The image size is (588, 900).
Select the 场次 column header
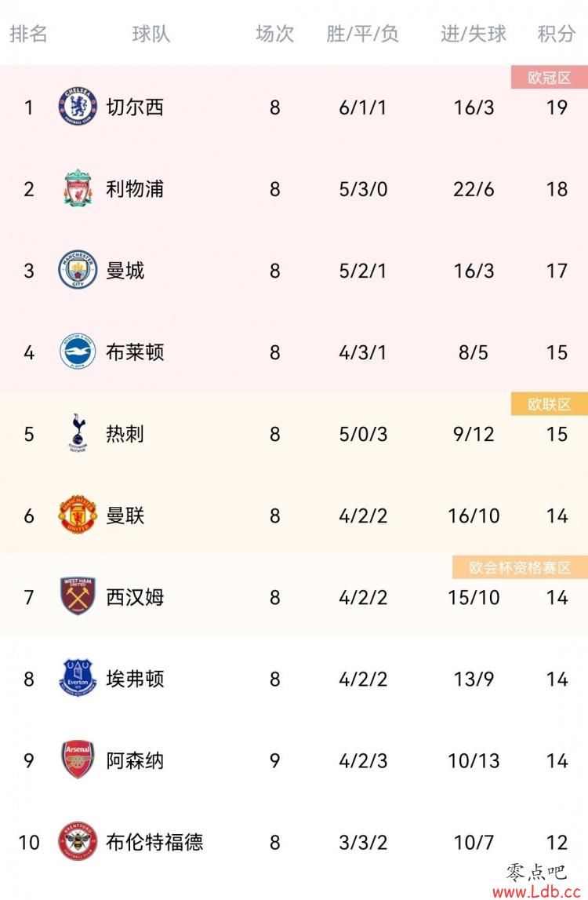274,34
